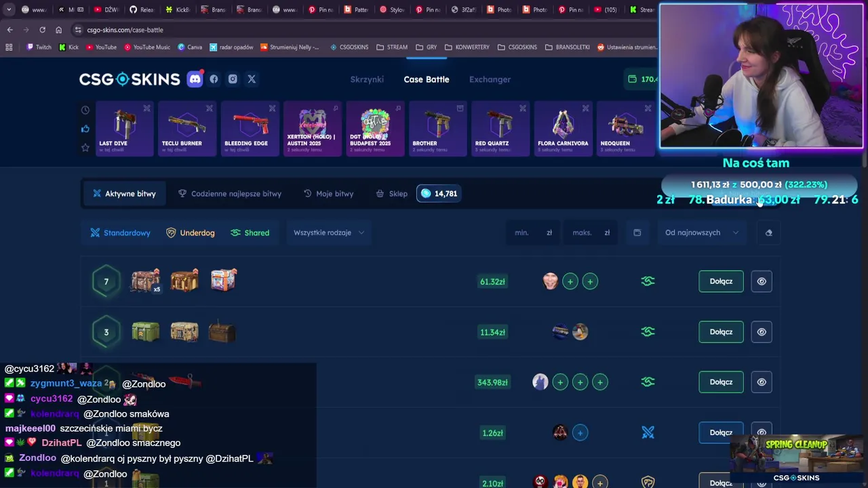868x488 pixels.
Task: Open the RED QUARTZ drop thumbnail
Action: tap(500, 129)
